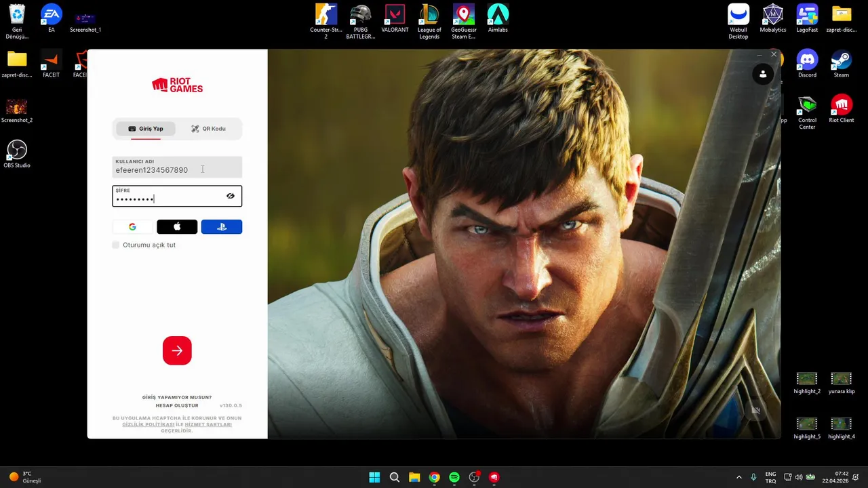The height and width of the screenshot is (488, 868).
Task: Select the yunara klip video thumbnail
Action: pos(842,383)
